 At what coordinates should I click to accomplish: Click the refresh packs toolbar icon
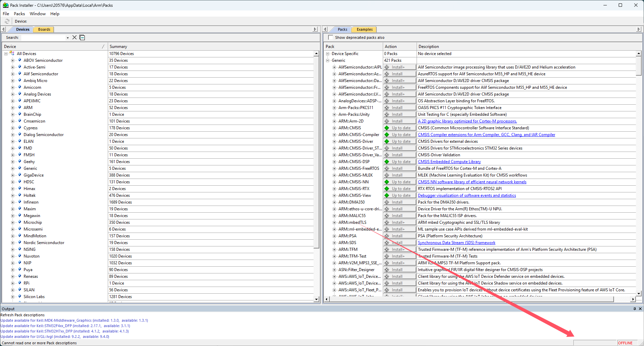click(x=7, y=21)
